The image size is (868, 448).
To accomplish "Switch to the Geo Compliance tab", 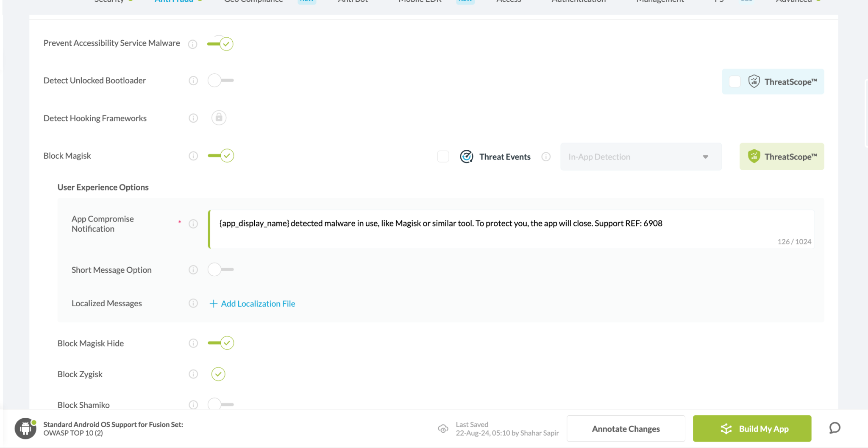I will (x=253, y=2).
